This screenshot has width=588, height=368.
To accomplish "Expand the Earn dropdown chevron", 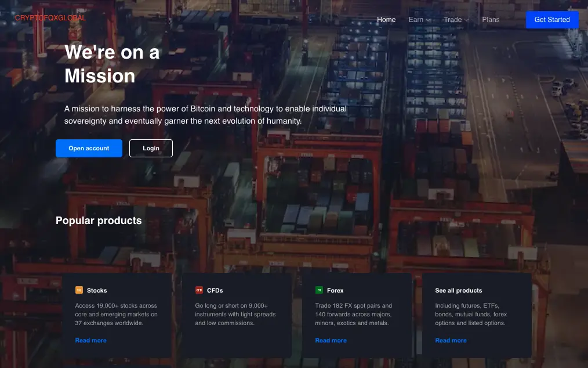I will pos(429,20).
